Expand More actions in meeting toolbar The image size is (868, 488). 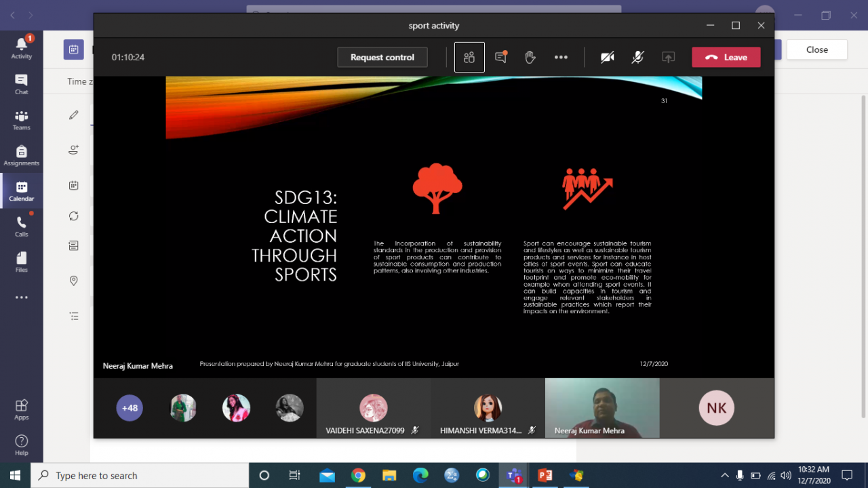561,58
